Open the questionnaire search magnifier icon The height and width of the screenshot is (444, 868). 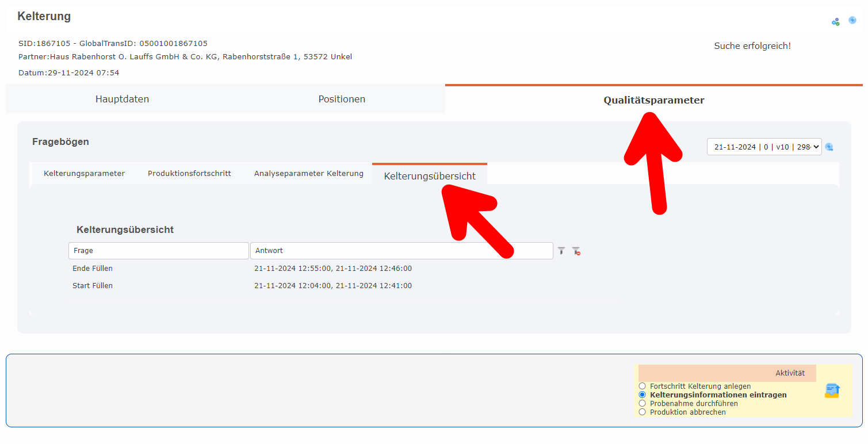829,147
